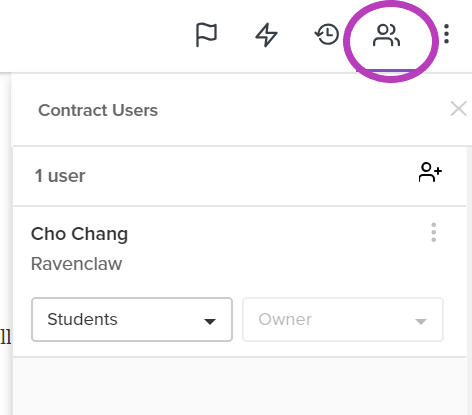This screenshot has height=415, width=472.
Task: Click the '1 user' count text
Action: (60, 176)
